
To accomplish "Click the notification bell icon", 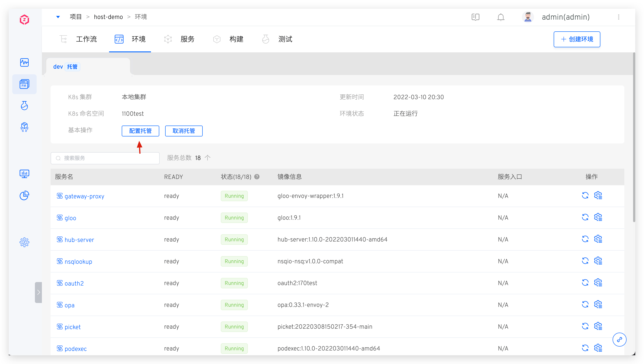I will point(501,17).
